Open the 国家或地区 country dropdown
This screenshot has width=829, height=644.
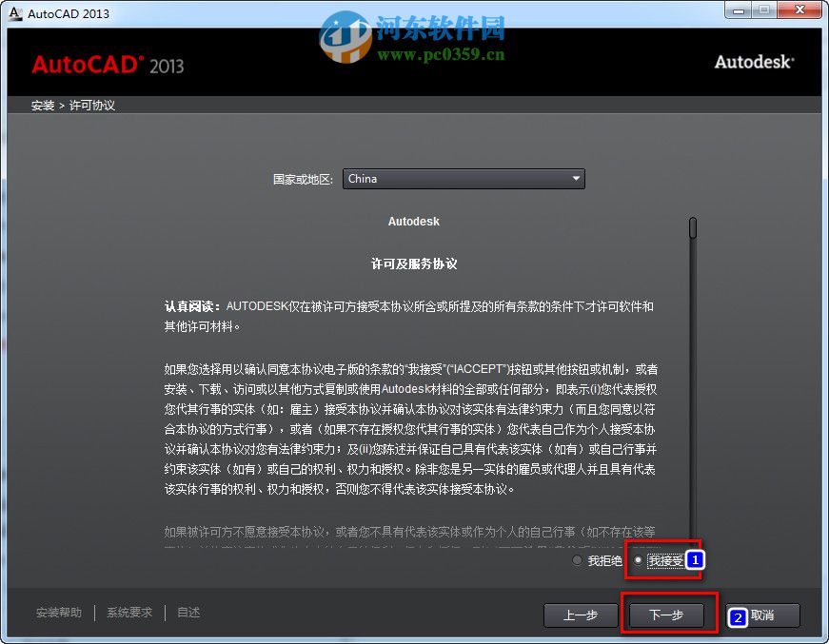[464, 178]
